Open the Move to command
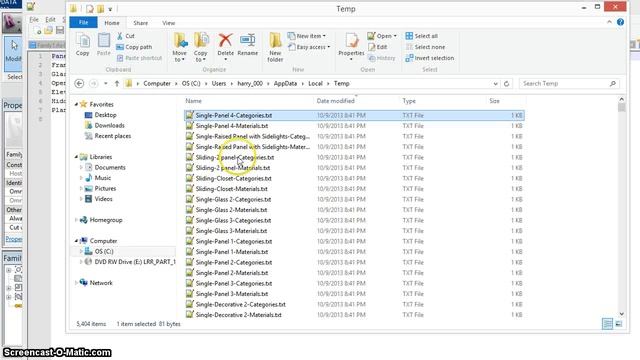The width and height of the screenshot is (640, 360). (x=180, y=47)
